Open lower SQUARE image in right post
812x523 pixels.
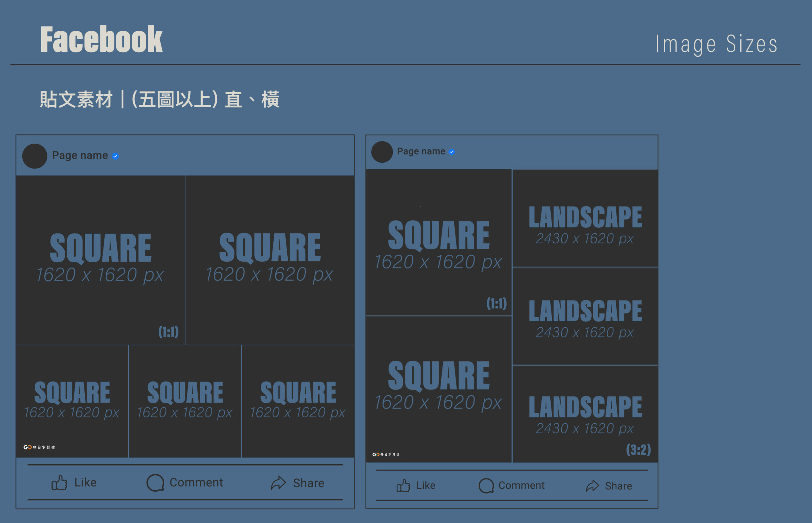(439, 389)
